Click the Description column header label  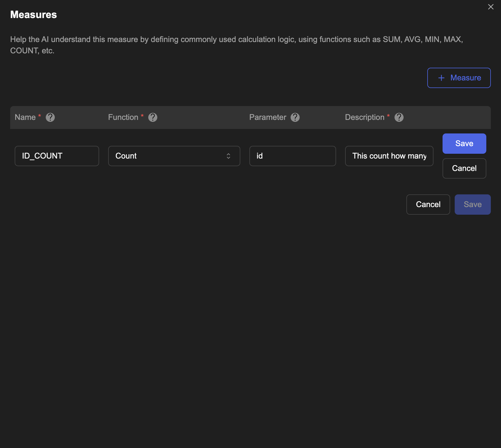point(365,117)
